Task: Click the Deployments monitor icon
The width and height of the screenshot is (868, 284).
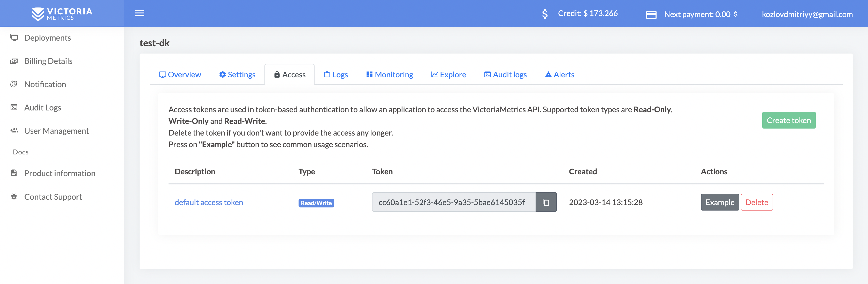Action: pos(14,38)
